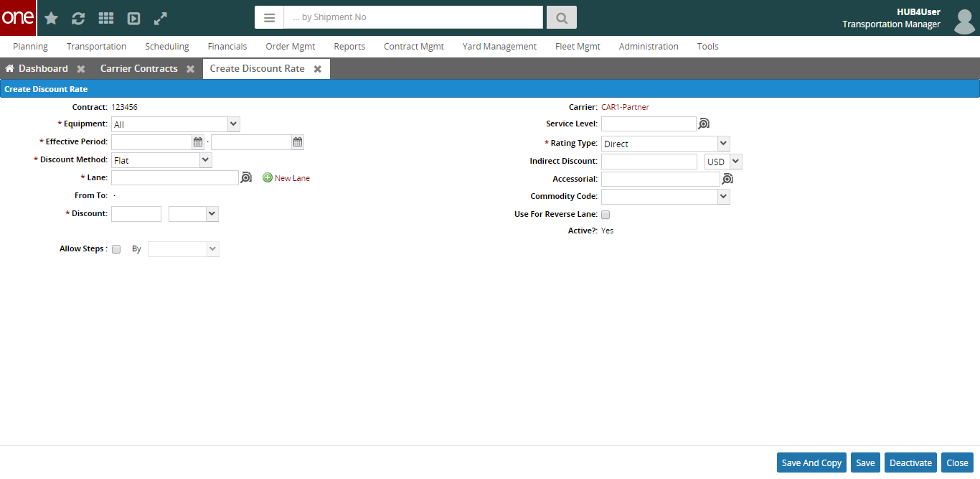This screenshot has height=479, width=980.
Task: Click the Service Level input field
Action: click(x=649, y=124)
